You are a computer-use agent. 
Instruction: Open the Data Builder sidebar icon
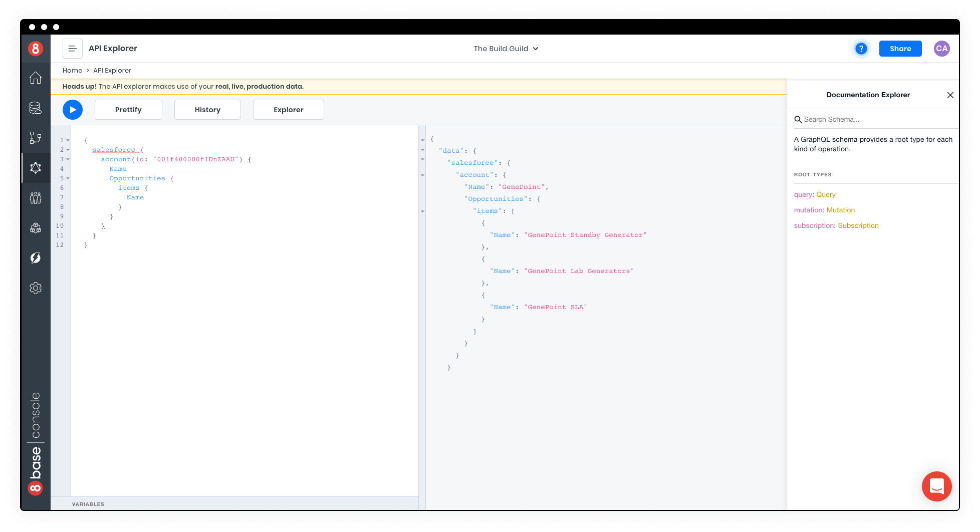[36, 108]
